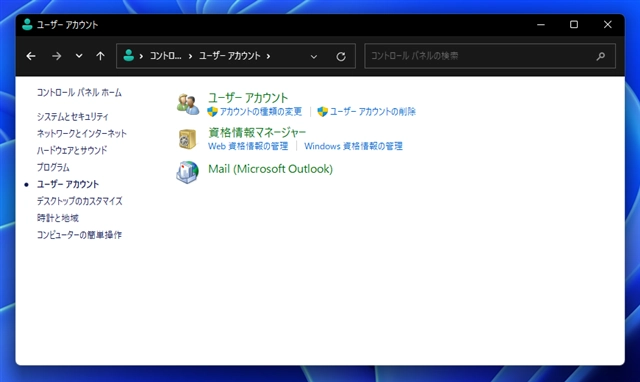
Task: Focus the コントロール パネルの検索 search box
Action: click(x=490, y=56)
